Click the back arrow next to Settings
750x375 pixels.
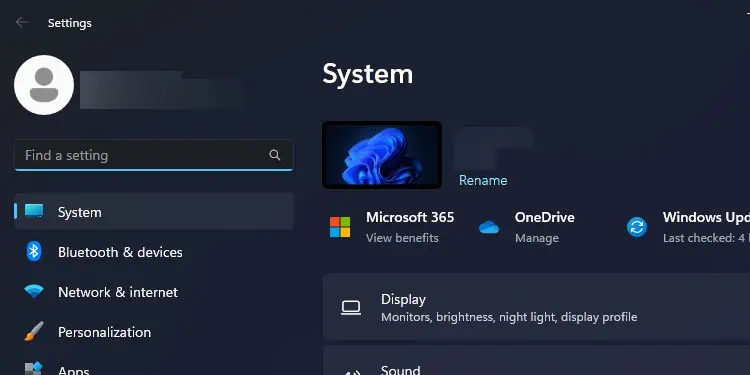click(22, 22)
